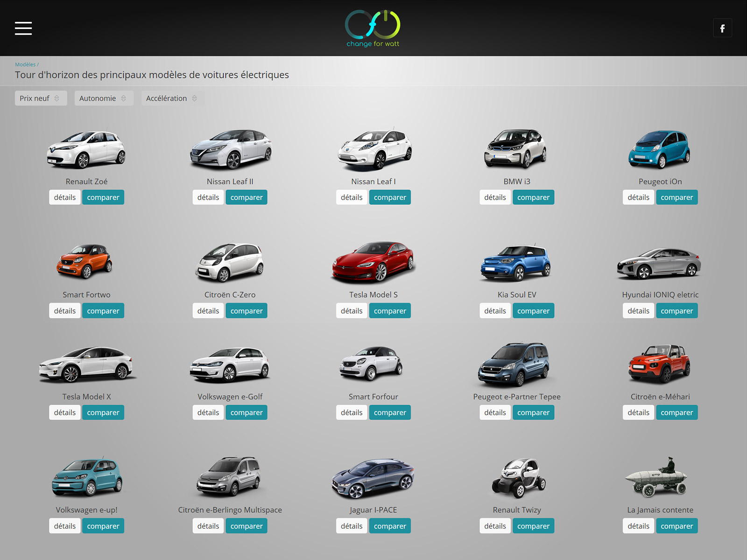This screenshot has width=747, height=560.
Task: Compare the Smart Fortwo
Action: tap(103, 311)
